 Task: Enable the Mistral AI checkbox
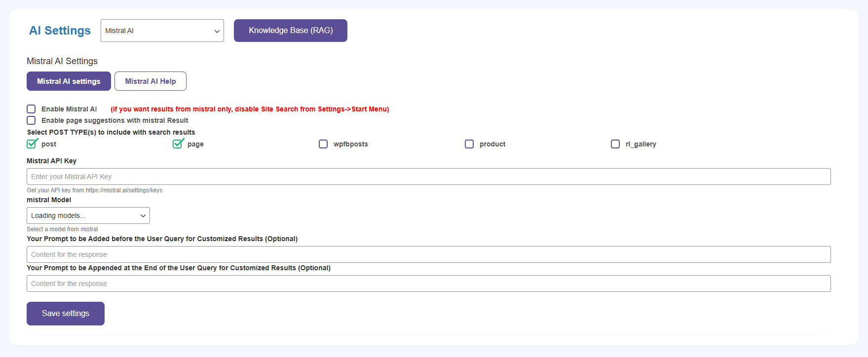(31, 109)
